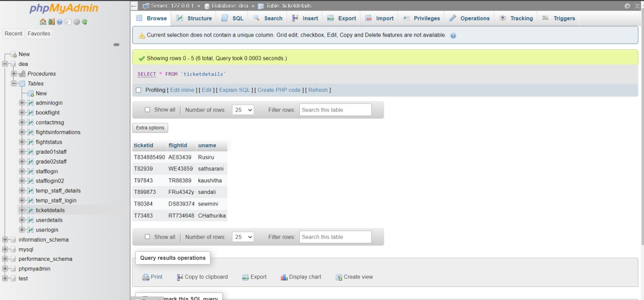Switch to the Triggers tab
644x300 pixels.
click(558, 18)
